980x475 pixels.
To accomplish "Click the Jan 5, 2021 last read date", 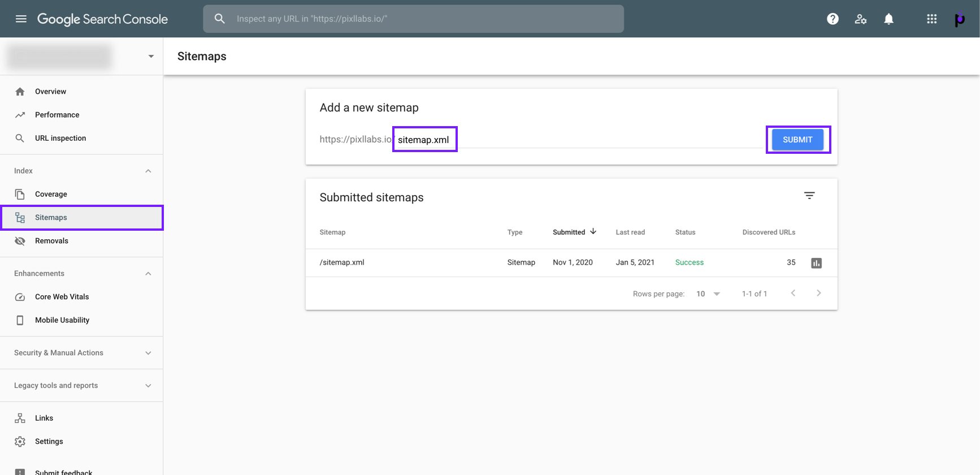I will click(x=635, y=262).
